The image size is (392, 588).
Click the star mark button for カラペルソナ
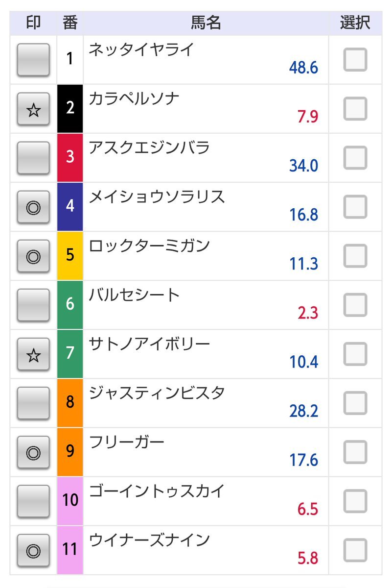[x=33, y=109]
